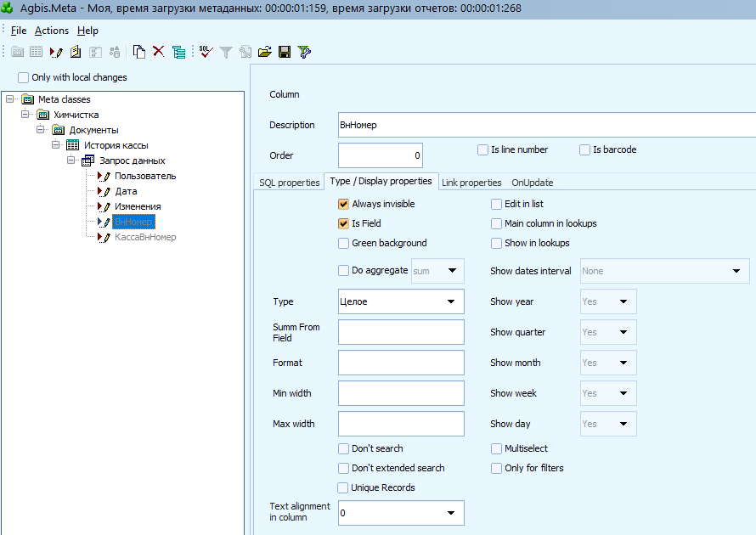Enable Show in lookups checkbox
The image size is (756, 535).
[496, 243]
